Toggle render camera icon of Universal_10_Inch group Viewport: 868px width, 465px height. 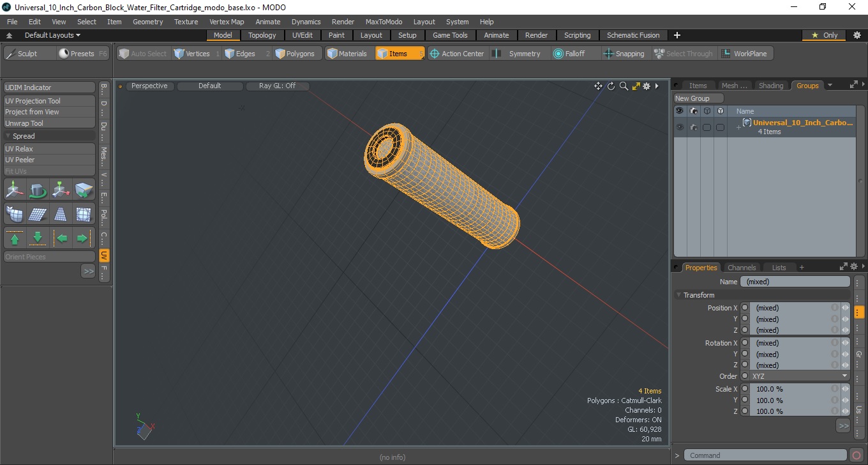point(693,127)
